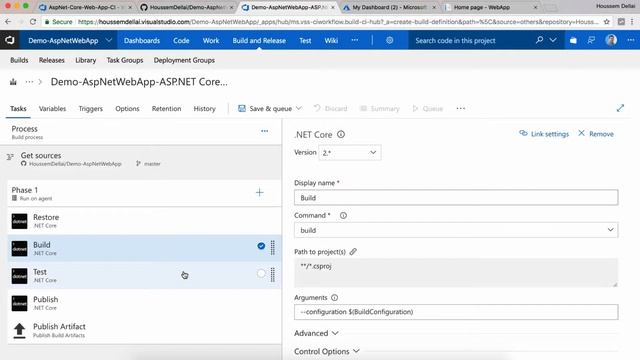The width and height of the screenshot is (640, 360).
Task: Select the Get sources step
Action: pyautogui.click(x=141, y=159)
